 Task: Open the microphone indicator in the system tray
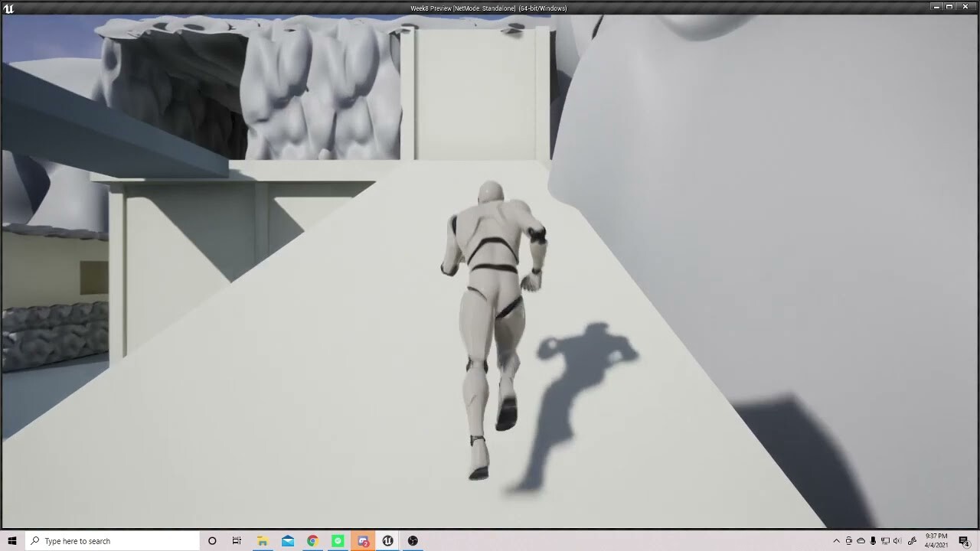[873, 541]
